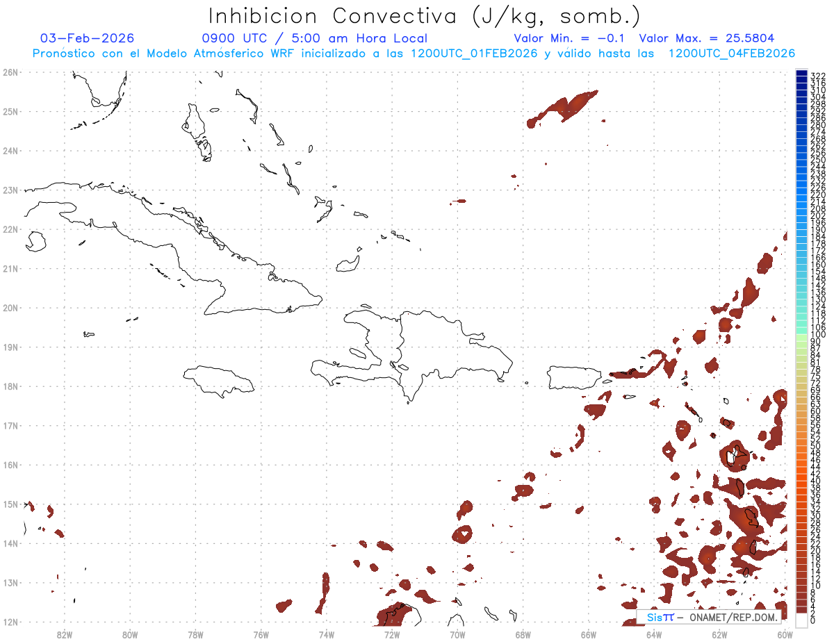This screenshot has width=834, height=644.
Task: Click the '74W' longitude label
Action: 327,634
